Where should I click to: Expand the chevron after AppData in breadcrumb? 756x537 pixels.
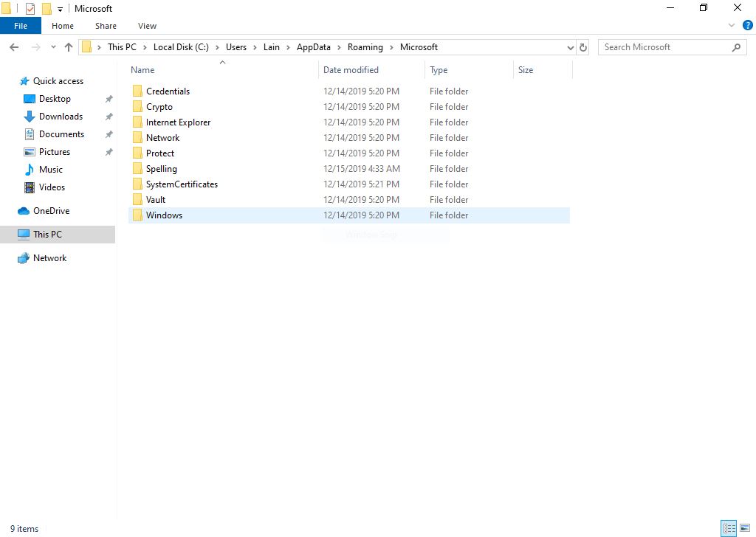(340, 47)
